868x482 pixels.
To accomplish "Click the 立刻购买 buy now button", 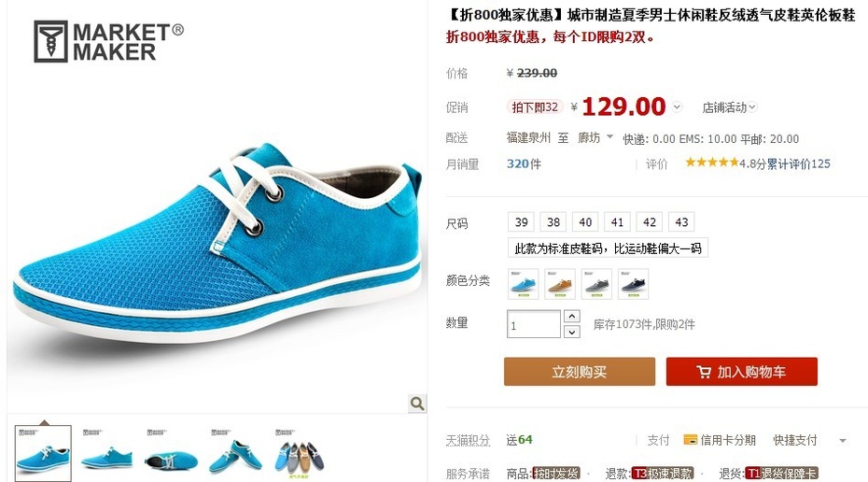I will coord(580,372).
